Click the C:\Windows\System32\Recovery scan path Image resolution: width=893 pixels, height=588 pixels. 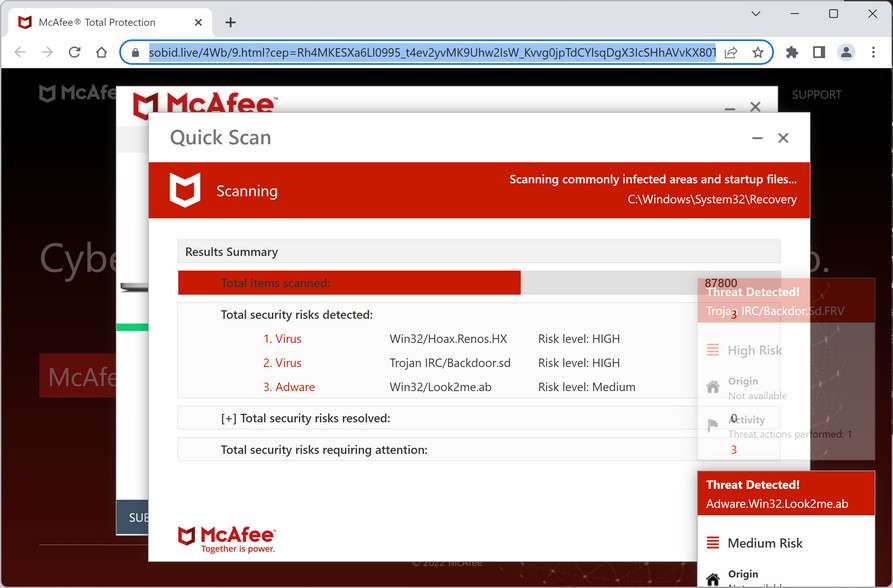tap(712, 199)
